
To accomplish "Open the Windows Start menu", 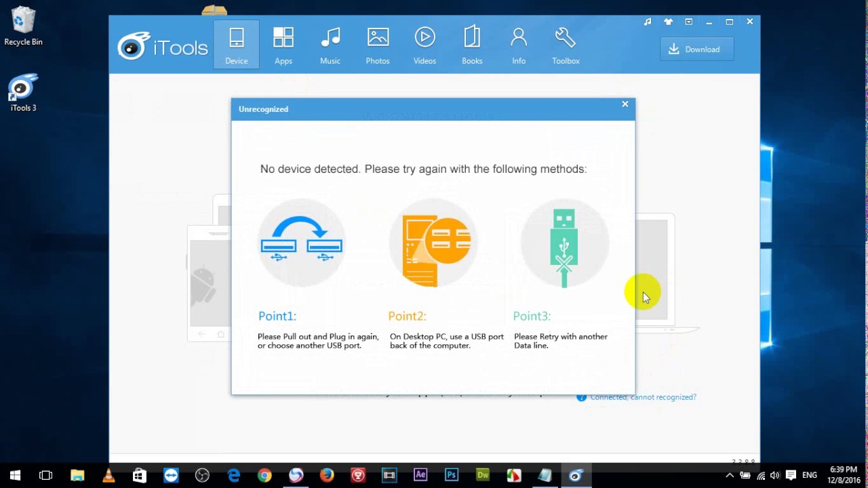I will (x=15, y=475).
